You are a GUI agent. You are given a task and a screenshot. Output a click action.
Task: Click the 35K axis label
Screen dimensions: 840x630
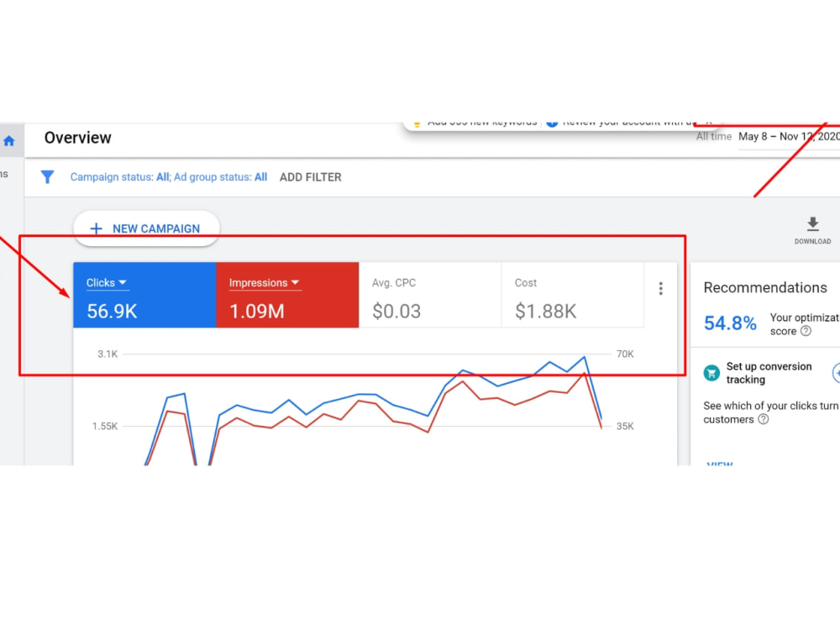625,427
